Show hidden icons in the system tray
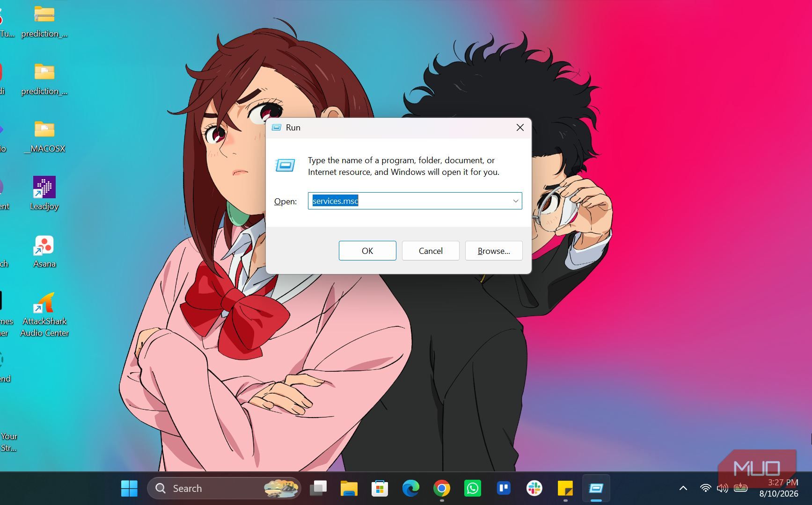This screenshot has height=505, width=812. tap(683, 488)
